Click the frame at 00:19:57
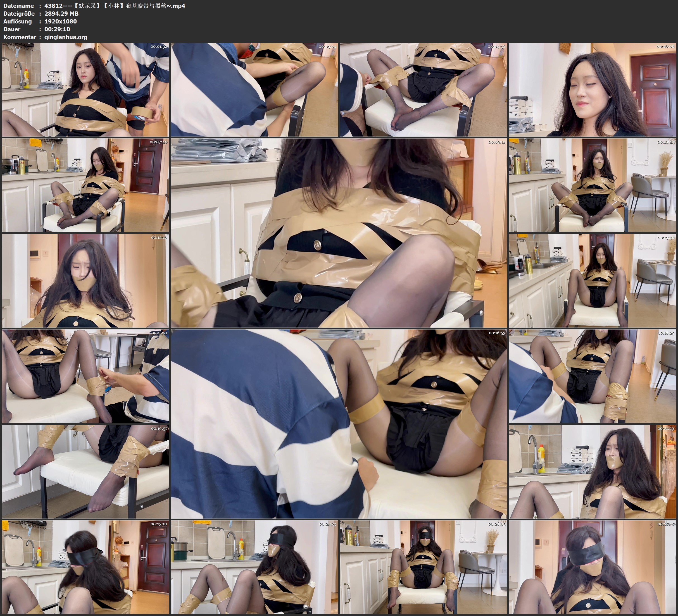Screen dimensions: 678x616 [85, 471]
